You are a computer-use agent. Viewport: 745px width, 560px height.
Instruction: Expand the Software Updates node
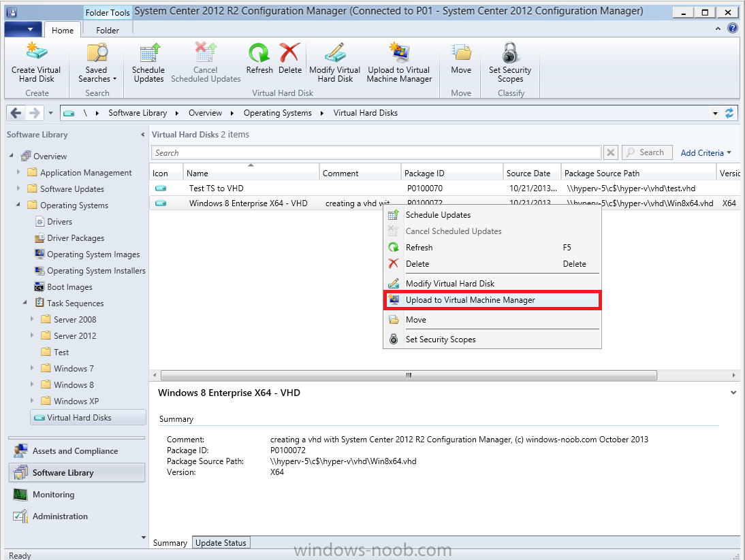pos(18,188)
